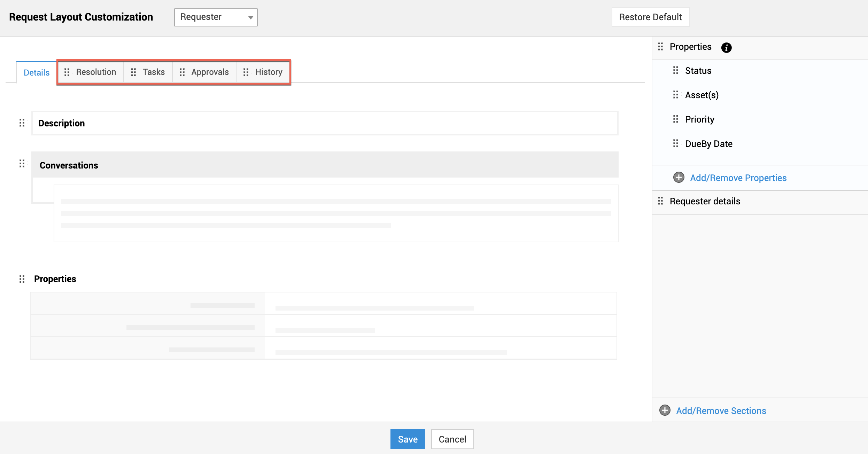
Task: Click Restore Default button
Action: click(x=650, y=17)
